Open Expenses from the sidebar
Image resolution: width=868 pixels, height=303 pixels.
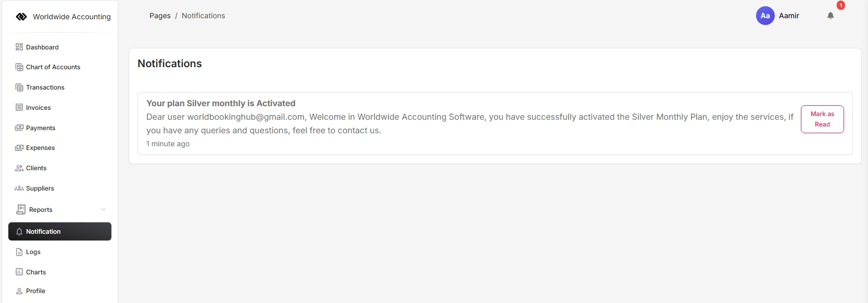pyautogui.click(x=40, y=148)
